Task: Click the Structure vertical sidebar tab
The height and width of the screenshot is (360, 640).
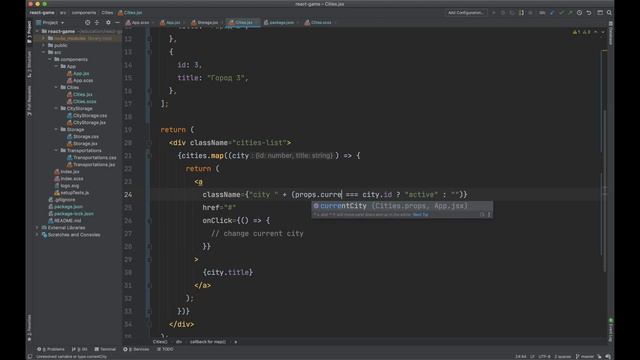Action: tap(29, 64)
